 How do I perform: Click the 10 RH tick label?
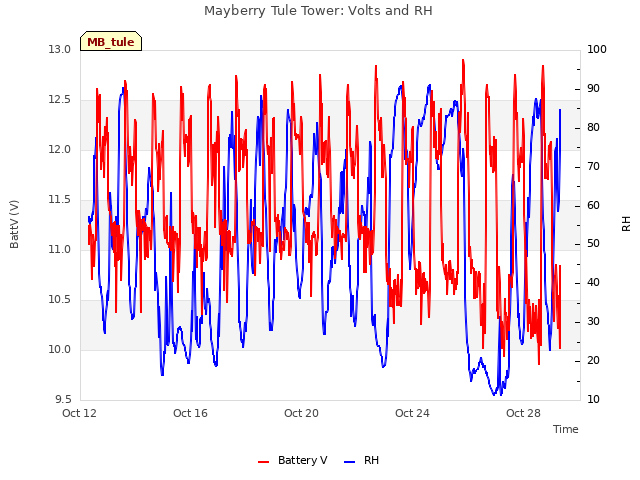click(x=593, y=399)
